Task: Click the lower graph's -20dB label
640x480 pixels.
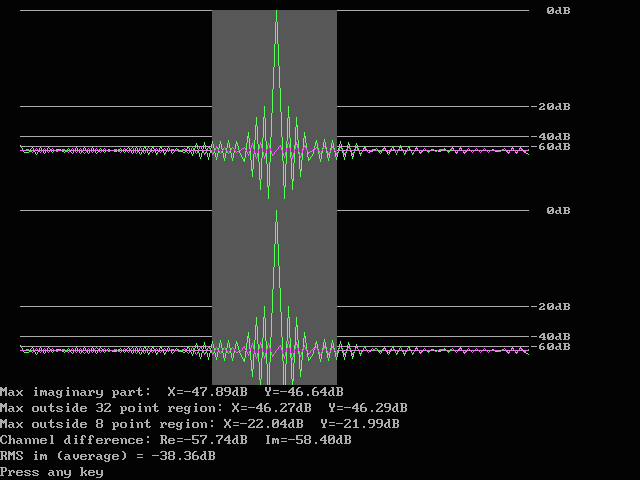Action: [550, 307]
